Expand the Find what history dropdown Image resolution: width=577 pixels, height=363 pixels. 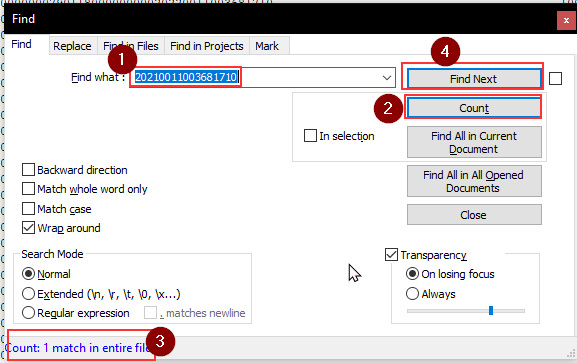pyautogui.click(x=387, y=78)
